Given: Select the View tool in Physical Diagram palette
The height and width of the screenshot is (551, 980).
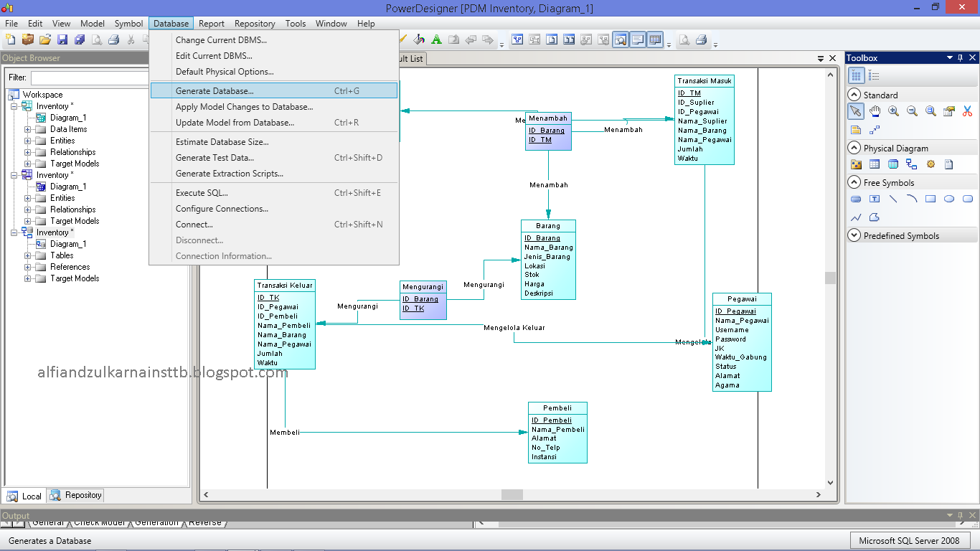Looking at the screenshot, I should [x=892, y=164].
